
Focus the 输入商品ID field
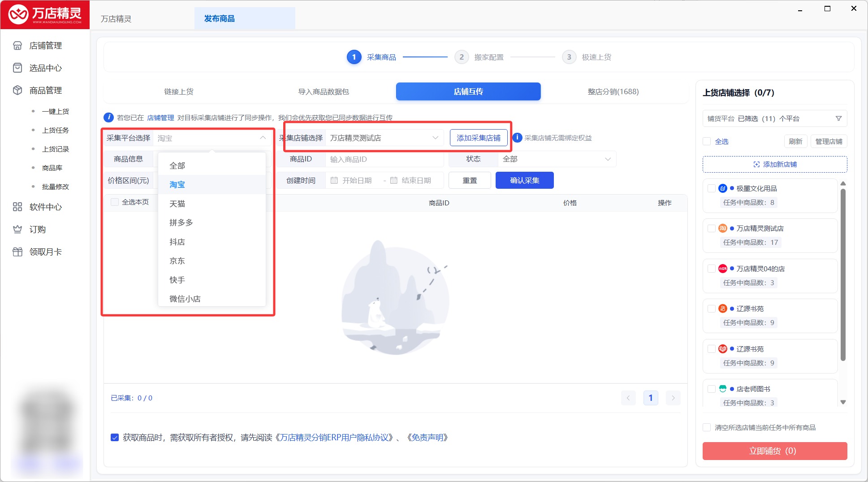point(384,159)
